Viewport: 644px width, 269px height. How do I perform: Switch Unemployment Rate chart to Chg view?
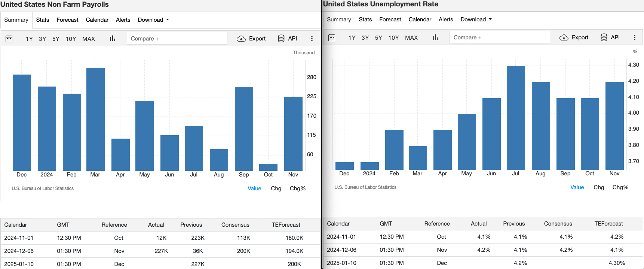[599, 187]
